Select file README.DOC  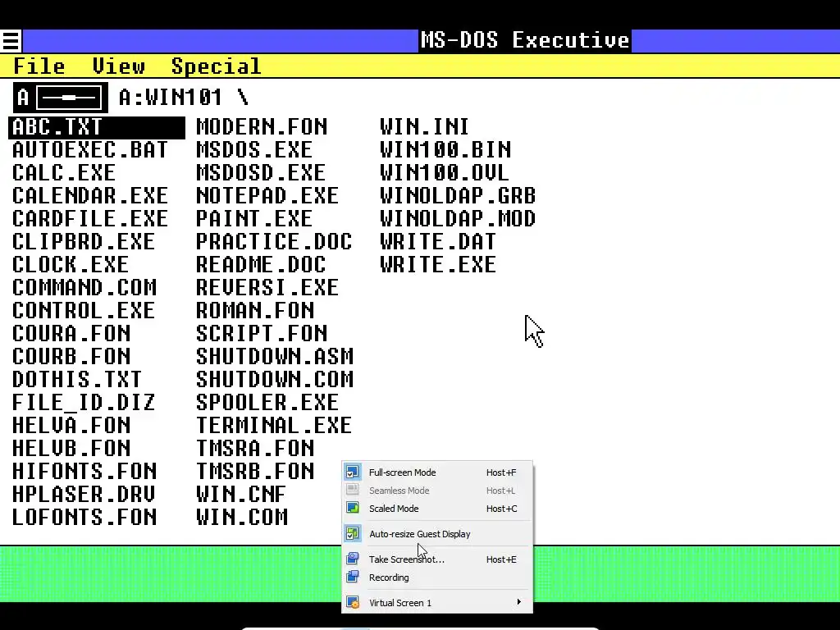tap(260, 265)
